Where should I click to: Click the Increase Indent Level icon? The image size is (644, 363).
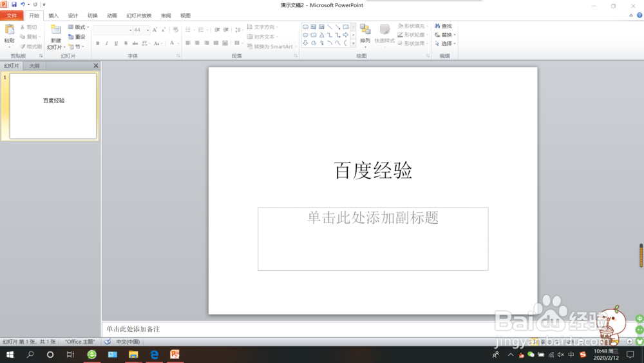pos(226,30)
